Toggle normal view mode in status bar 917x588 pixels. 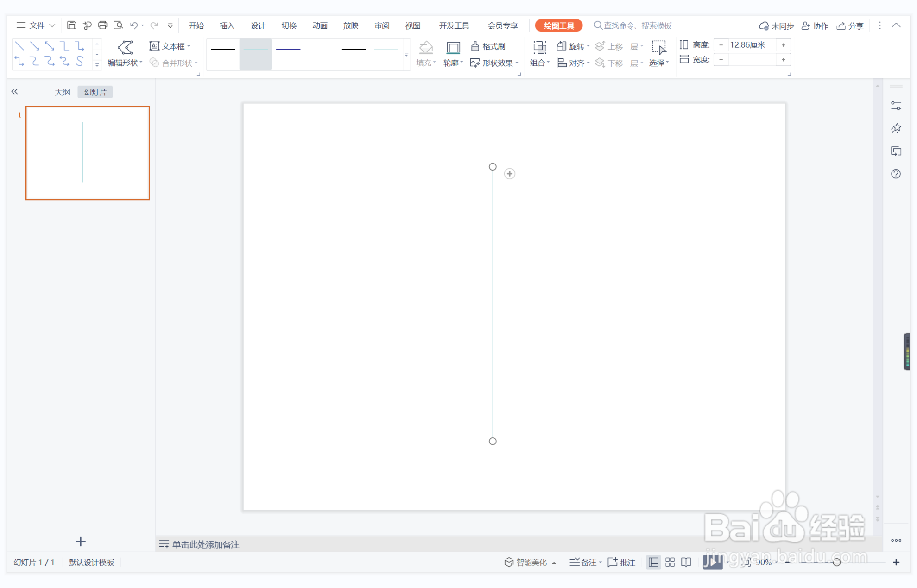point(653,562)
